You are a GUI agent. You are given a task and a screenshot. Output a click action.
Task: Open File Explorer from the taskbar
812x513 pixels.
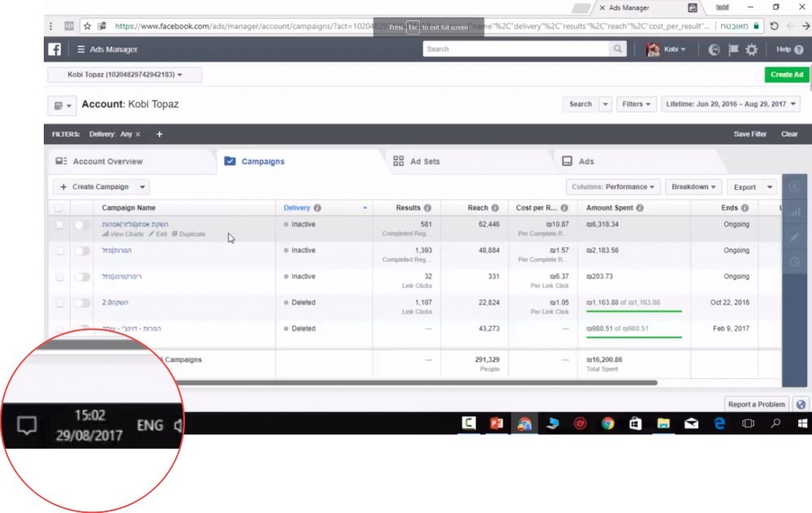[x=663, y=424]
